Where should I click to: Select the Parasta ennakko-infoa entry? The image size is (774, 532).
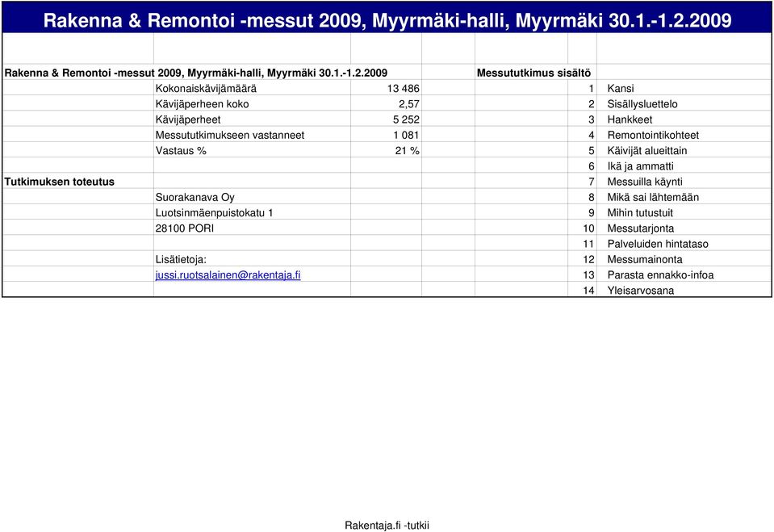tap(660, 275)
